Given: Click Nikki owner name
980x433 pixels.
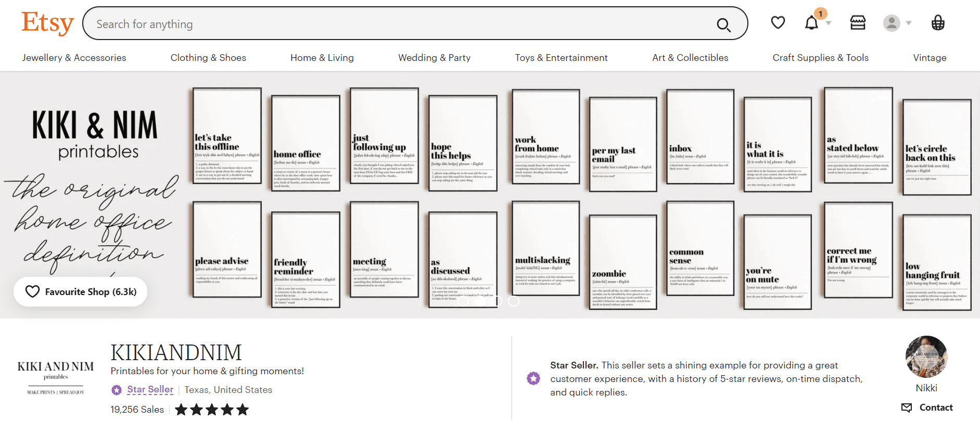Looking at the screenshot, I should 926,388.
